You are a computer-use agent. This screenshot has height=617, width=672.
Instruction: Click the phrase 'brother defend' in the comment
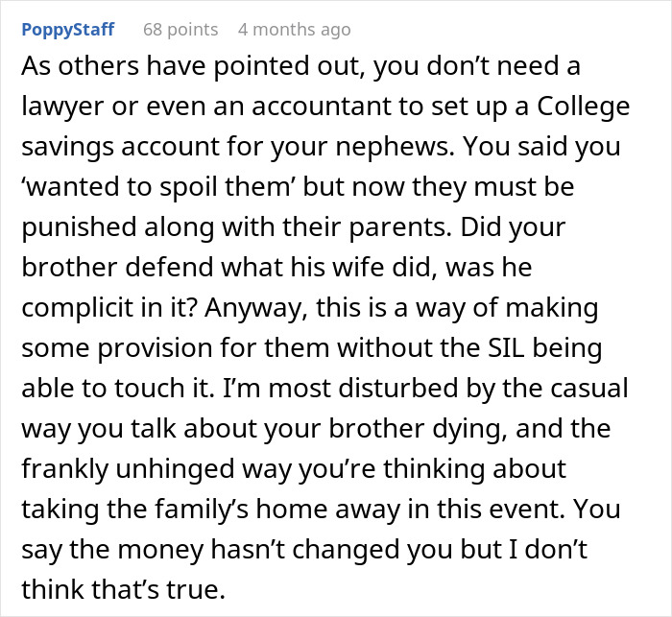[117, 268]
